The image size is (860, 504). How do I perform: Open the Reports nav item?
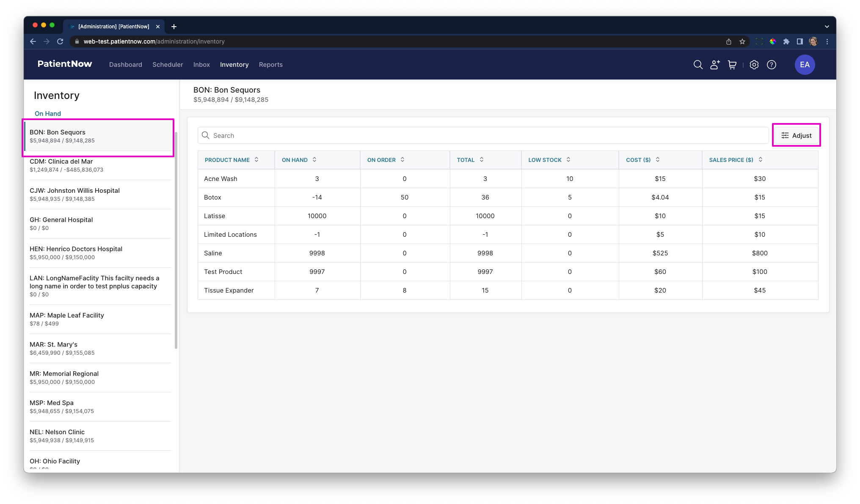pos(271,65)
